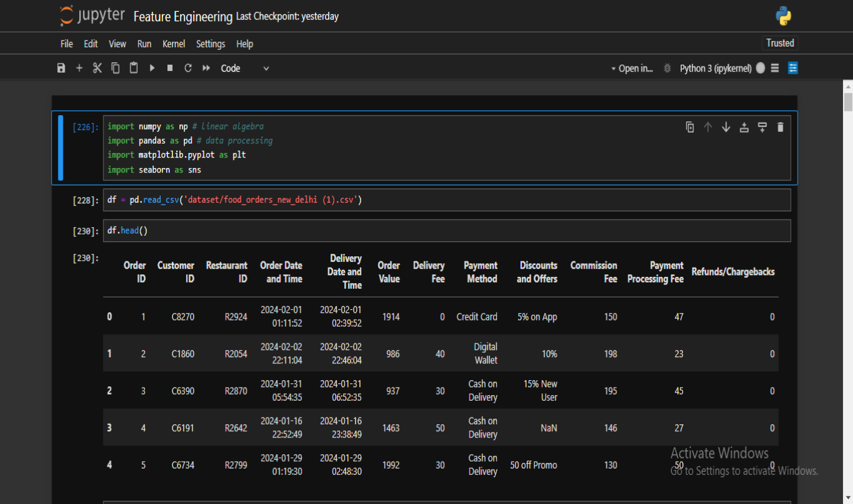Select the order value 1914 cell
853x504 pixels.
click(391, 317)
